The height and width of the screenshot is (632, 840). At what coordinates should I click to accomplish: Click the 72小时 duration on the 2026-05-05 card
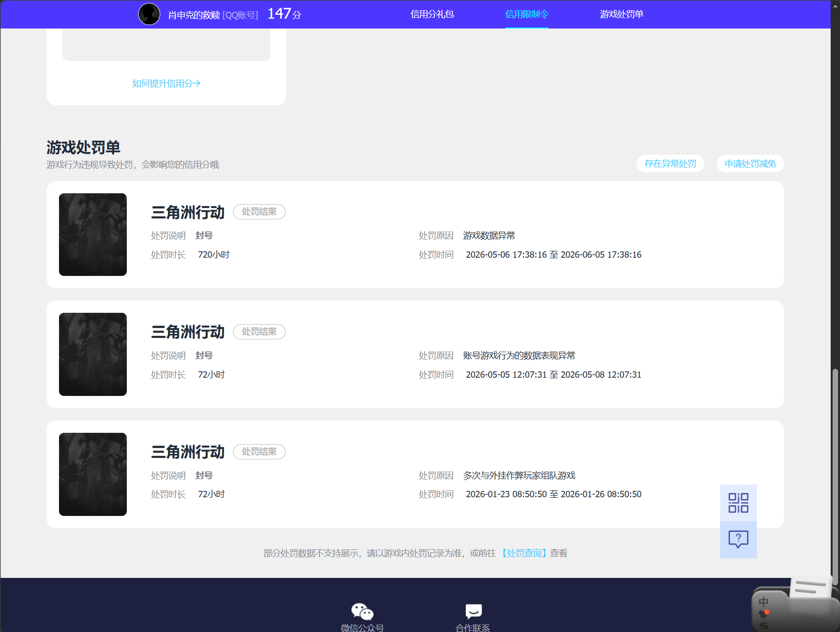click(211, 375)
